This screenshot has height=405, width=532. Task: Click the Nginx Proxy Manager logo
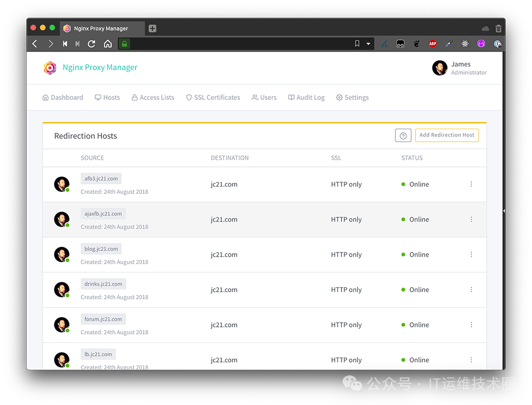point(50,68)
